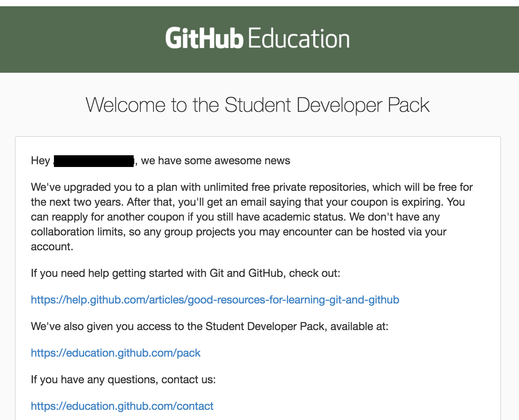Image resolution: width=519 pixels, height=420 pixels.
Task: Click the blacked-out recipient name
Action: [94, 161]
